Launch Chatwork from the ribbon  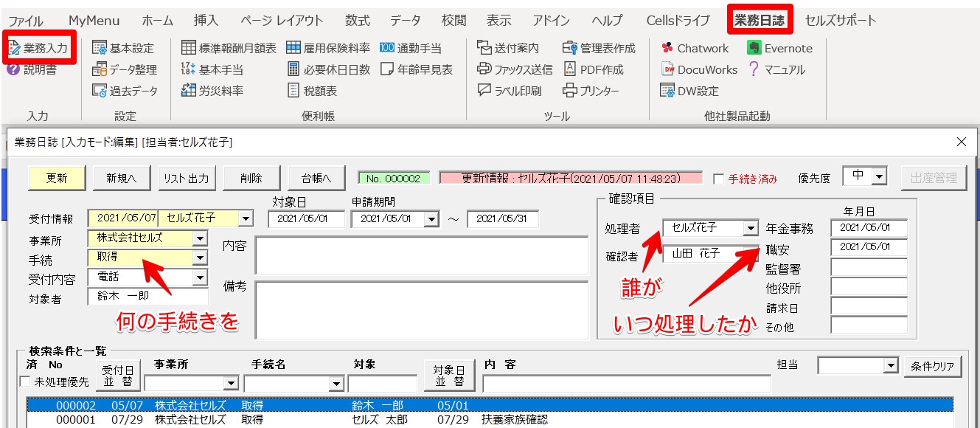(694, 49)
